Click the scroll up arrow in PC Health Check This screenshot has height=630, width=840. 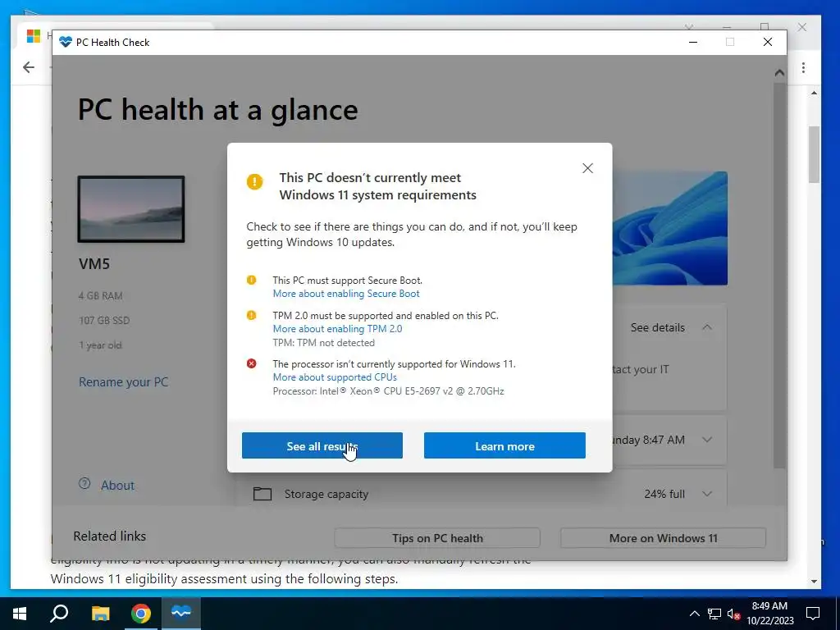tap(779, 73)
